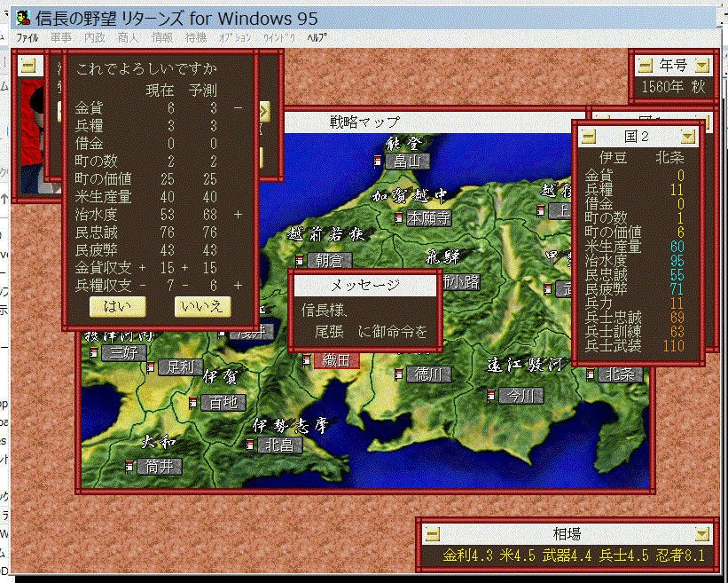Open the ウィンドウ menu

279,38
